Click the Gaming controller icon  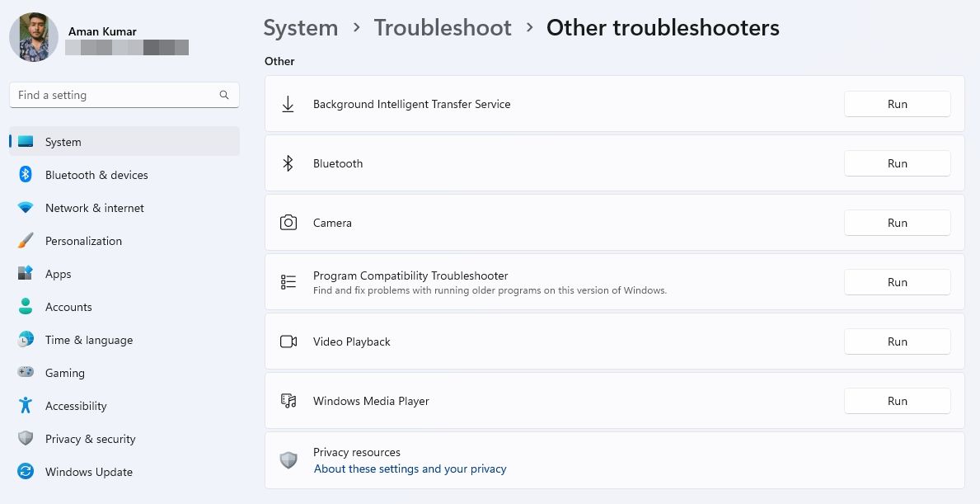[x=26, y=373]
